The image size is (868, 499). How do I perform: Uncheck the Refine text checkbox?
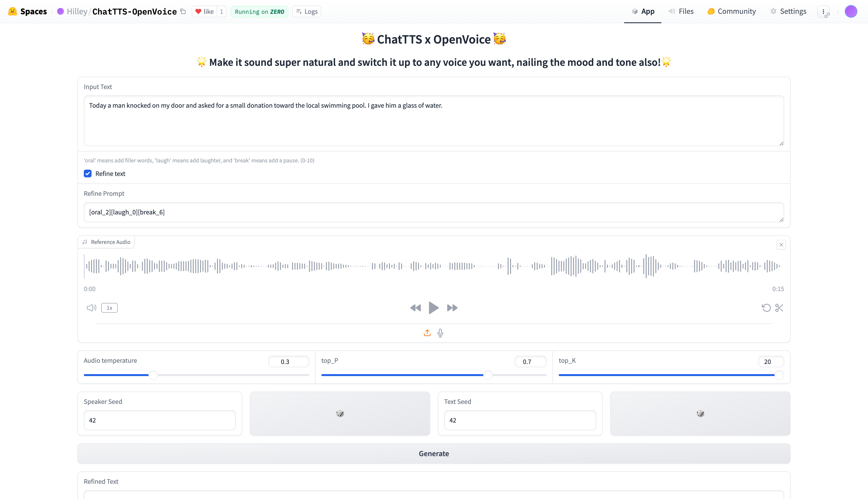click(x=88, y=174)
